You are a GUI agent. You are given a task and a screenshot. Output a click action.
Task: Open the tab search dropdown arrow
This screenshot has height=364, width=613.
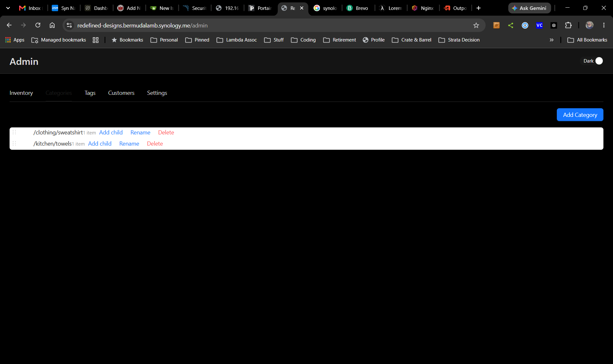8,8
